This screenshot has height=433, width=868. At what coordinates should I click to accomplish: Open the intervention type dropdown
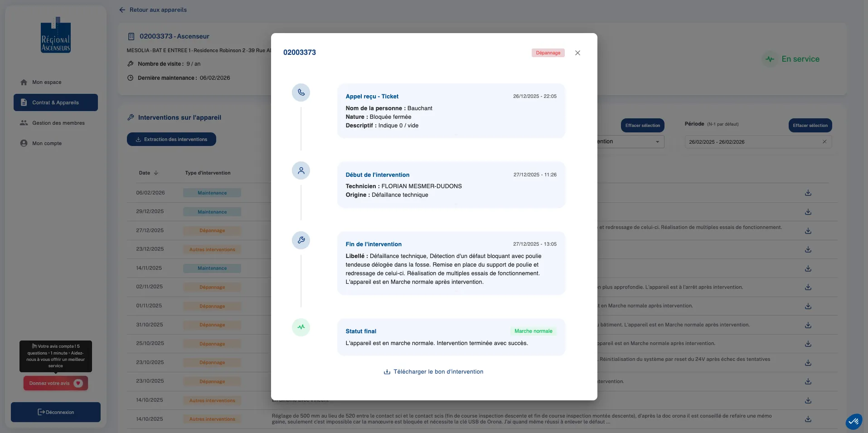pos(658,141)
